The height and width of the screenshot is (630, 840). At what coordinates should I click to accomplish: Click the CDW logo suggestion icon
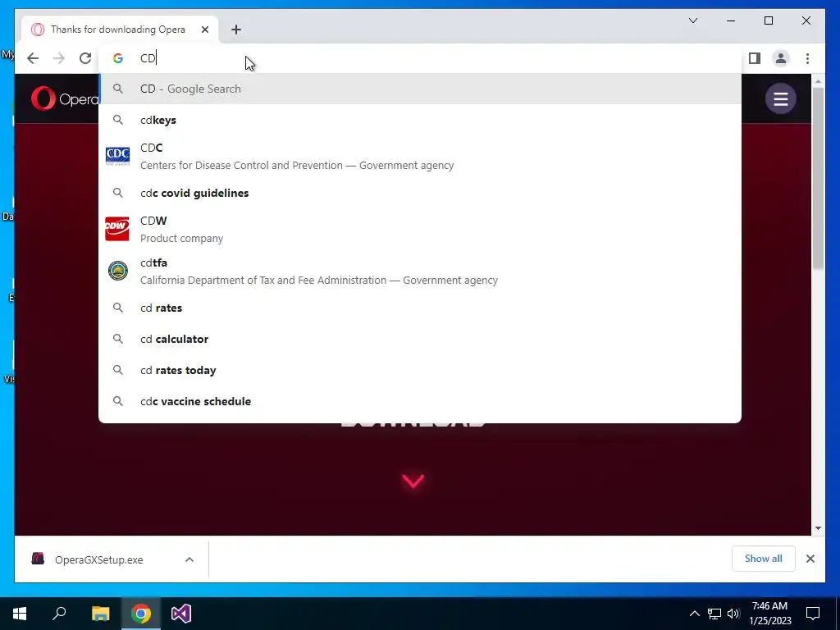(x=117, y=229)
